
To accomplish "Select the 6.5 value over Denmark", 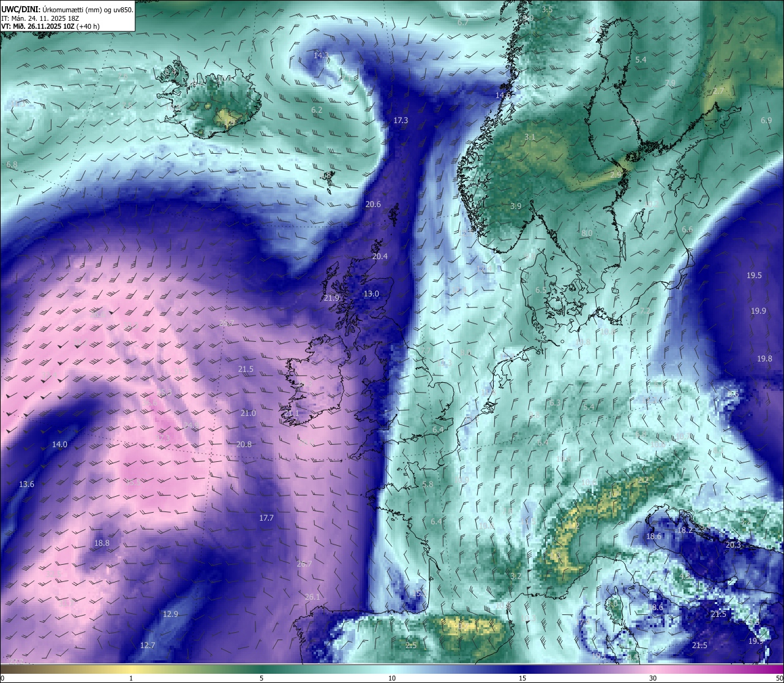I will coord(541,290).
